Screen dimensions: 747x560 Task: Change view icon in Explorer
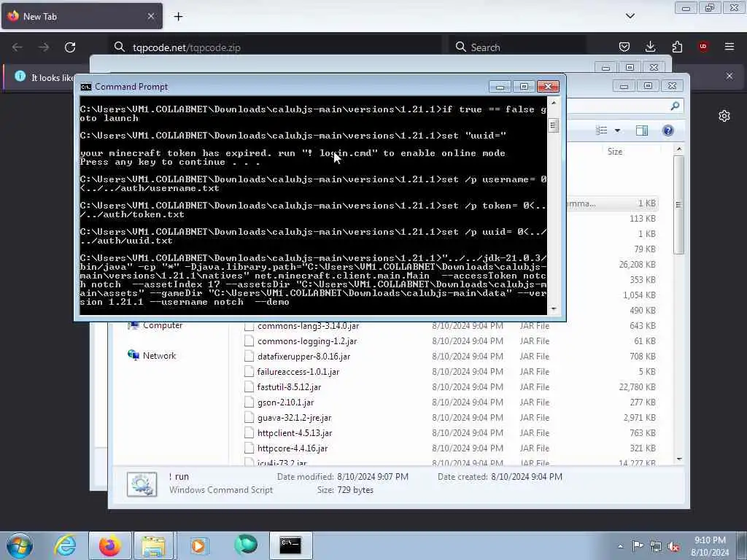click(602, 131)
